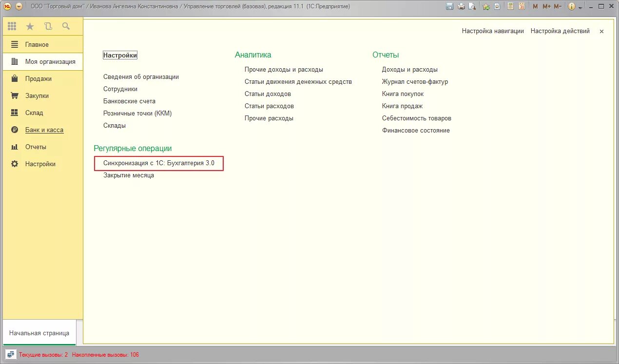This screenshot has height=364, width=619.
Task: Switch to Начальная страница tab
Action: pos(39,333)
